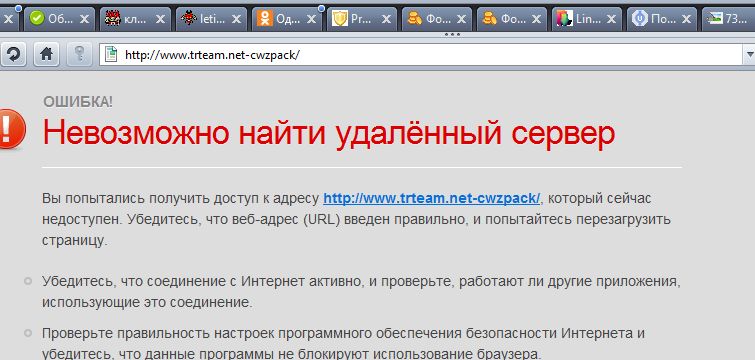Click the green checkmark icon on the Об... tab

click(37, 18)
